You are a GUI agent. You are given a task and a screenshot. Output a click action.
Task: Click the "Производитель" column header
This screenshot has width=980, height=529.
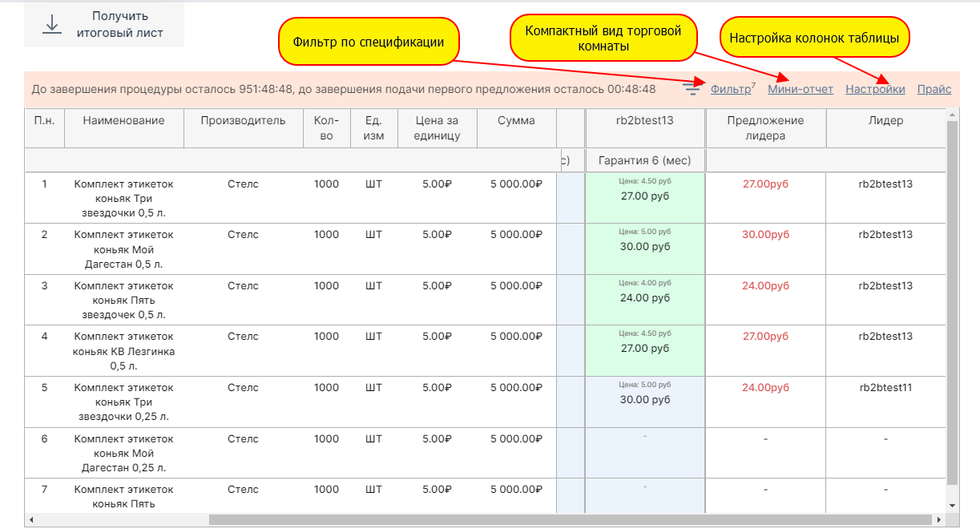[244, 121]
